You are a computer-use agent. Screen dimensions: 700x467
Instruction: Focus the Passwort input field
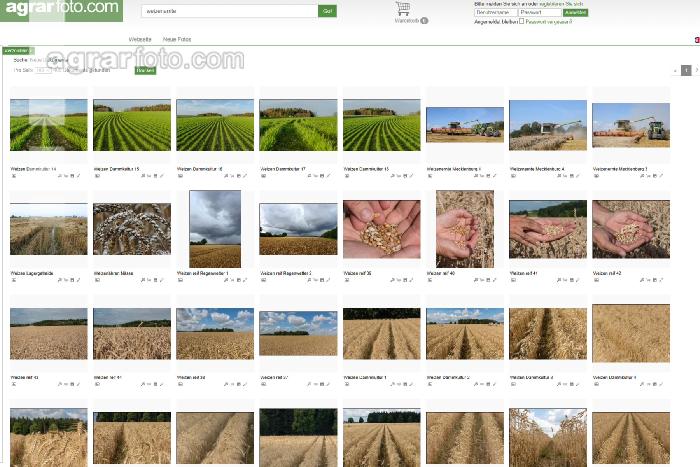(540, 13)
